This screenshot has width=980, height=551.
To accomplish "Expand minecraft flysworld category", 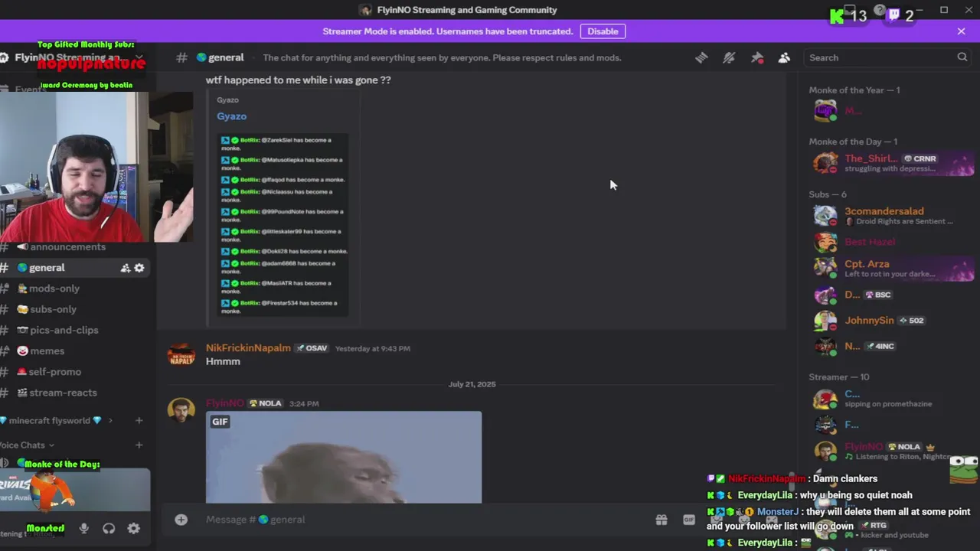I will (55, 420).
